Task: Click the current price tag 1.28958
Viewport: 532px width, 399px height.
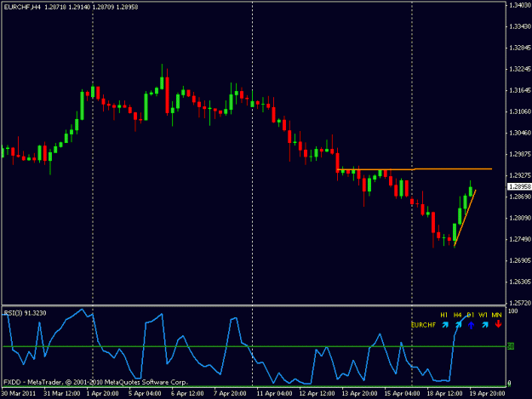Action: point(519,186)
